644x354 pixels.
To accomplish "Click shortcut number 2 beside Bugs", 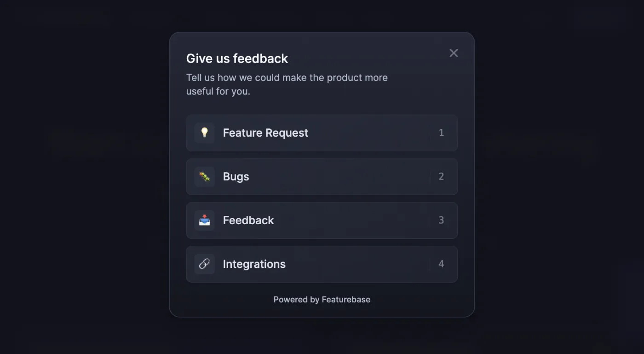I will (x=441, y=176).
